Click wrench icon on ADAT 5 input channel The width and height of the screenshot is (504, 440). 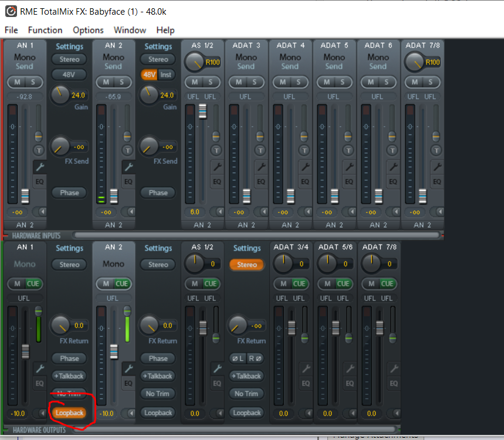tap(349, 167)
